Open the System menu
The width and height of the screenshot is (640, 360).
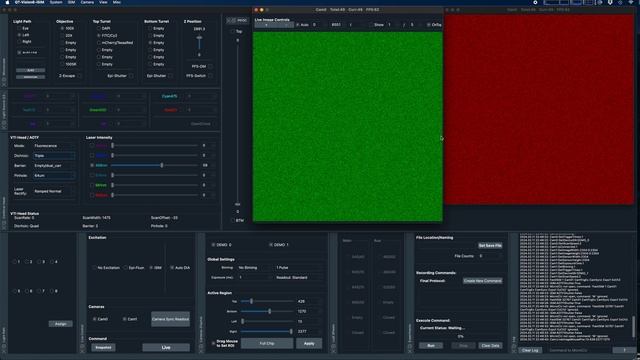tap(56, 2)
